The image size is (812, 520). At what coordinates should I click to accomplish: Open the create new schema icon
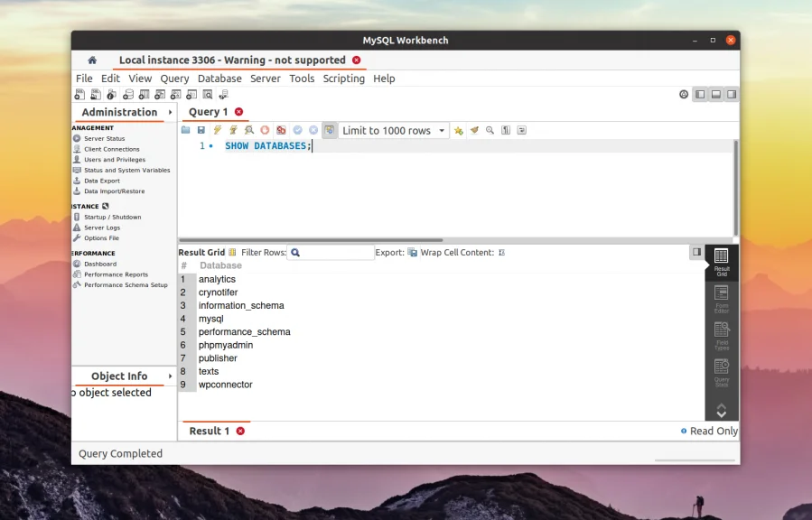[128, 94]
